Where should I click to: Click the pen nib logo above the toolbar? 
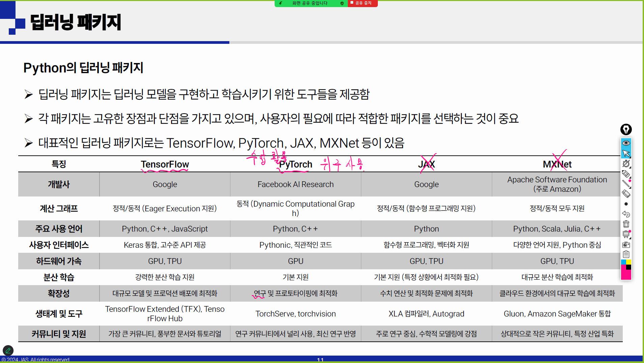(626, 129)
